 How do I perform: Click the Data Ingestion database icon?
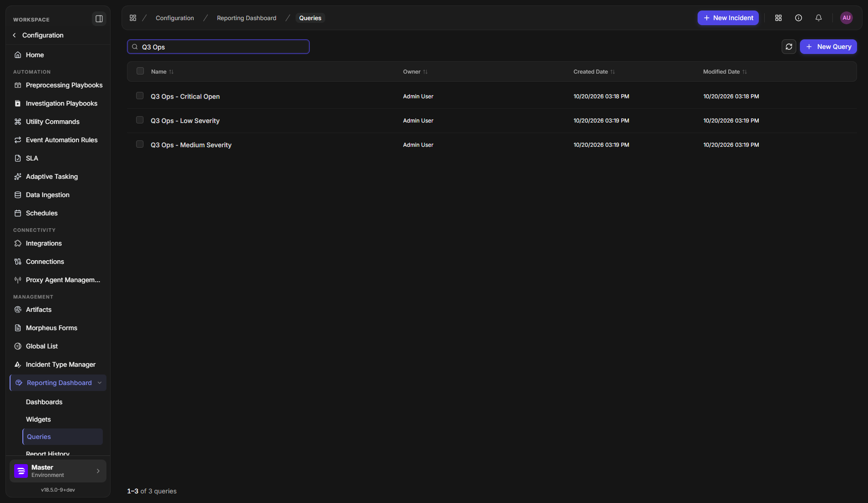(x=18, y=195)
